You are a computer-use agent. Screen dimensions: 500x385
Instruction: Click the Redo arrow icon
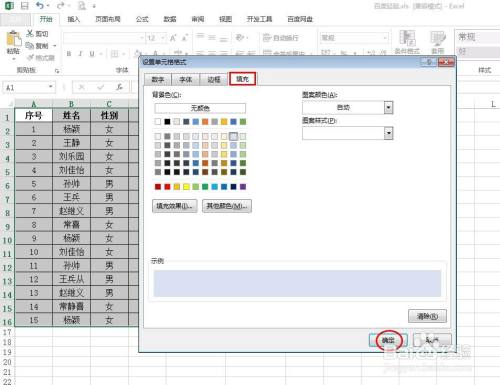tap(60, 6)
